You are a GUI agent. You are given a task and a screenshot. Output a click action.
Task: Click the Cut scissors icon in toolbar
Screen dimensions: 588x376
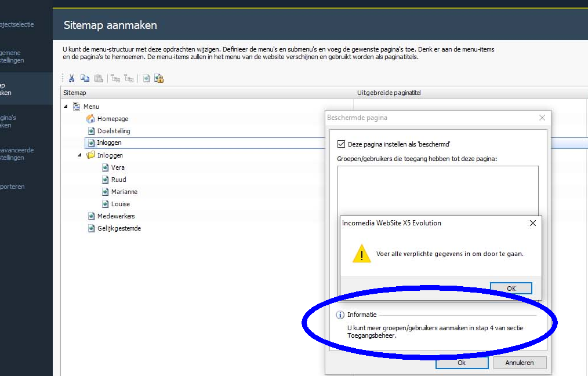pyautogui.click(x=72, y=79)
